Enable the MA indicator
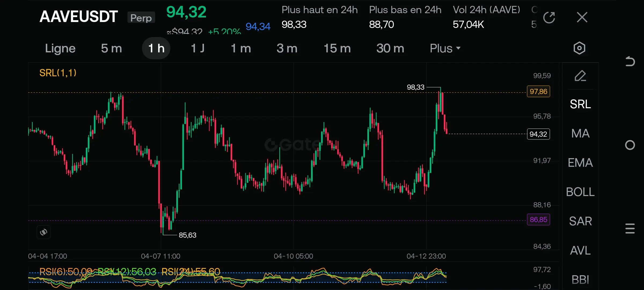Image resolution: width=644 pixels, height=290 pixels. click(x=580, y=133)
